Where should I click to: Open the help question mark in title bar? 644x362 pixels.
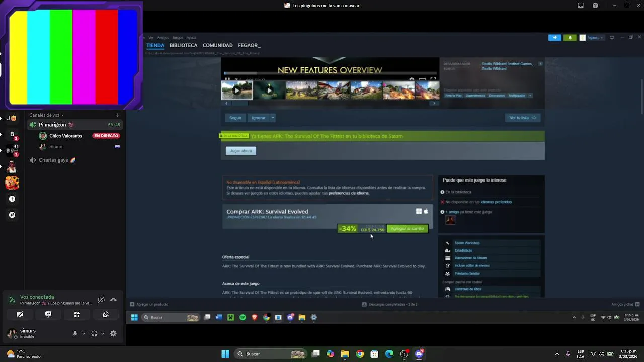(x=596, y=6)
